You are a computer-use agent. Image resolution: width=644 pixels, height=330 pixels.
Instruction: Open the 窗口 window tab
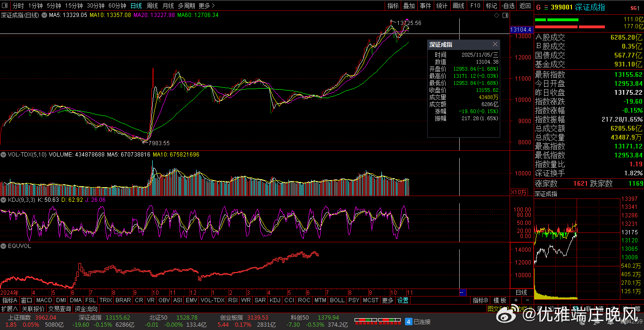tap(26, 300)
